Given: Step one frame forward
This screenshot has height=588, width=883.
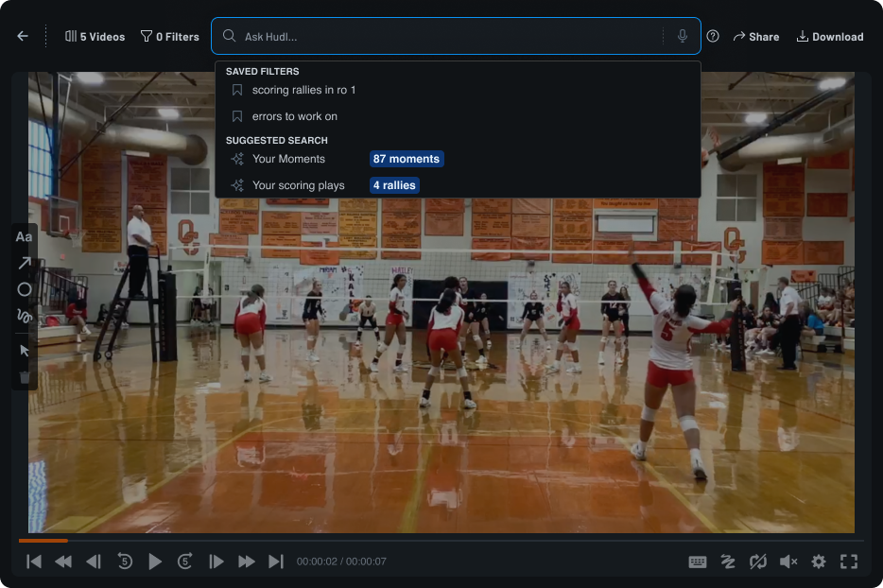Looking at the screenshot, I should 216,562.
